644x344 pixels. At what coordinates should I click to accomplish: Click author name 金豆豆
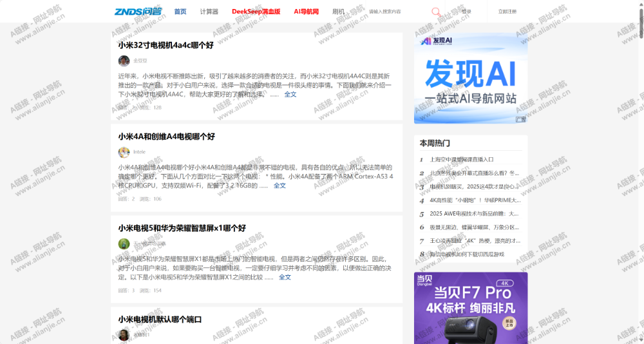pos(140,61)
